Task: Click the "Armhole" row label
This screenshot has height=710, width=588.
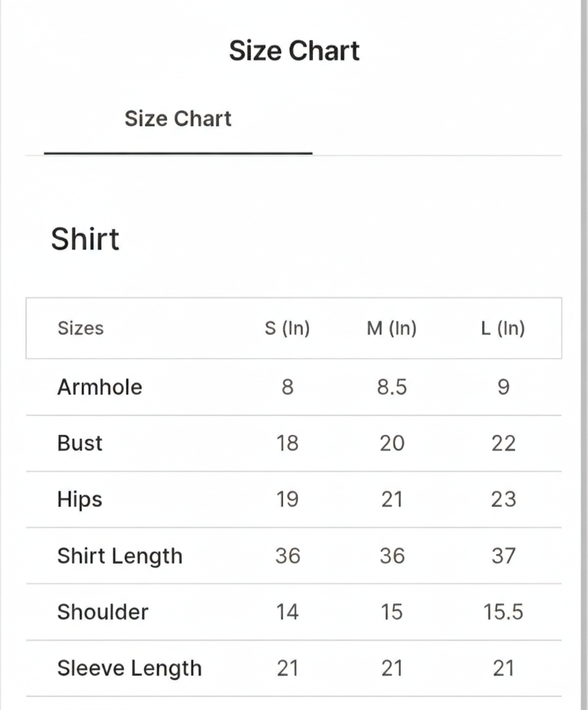Action: point(99,387)
